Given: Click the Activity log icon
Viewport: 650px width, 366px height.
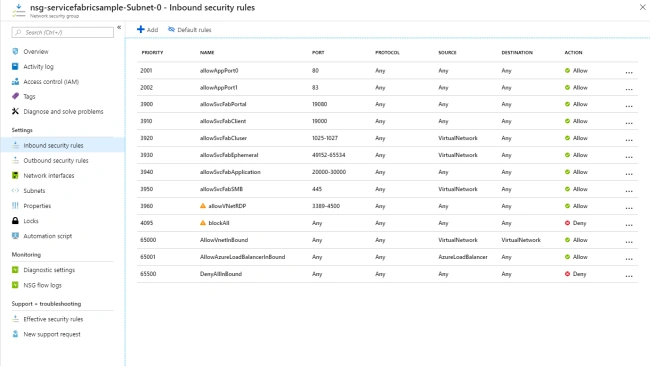Looking at the screenshot, I should click(x=15, y=66).
